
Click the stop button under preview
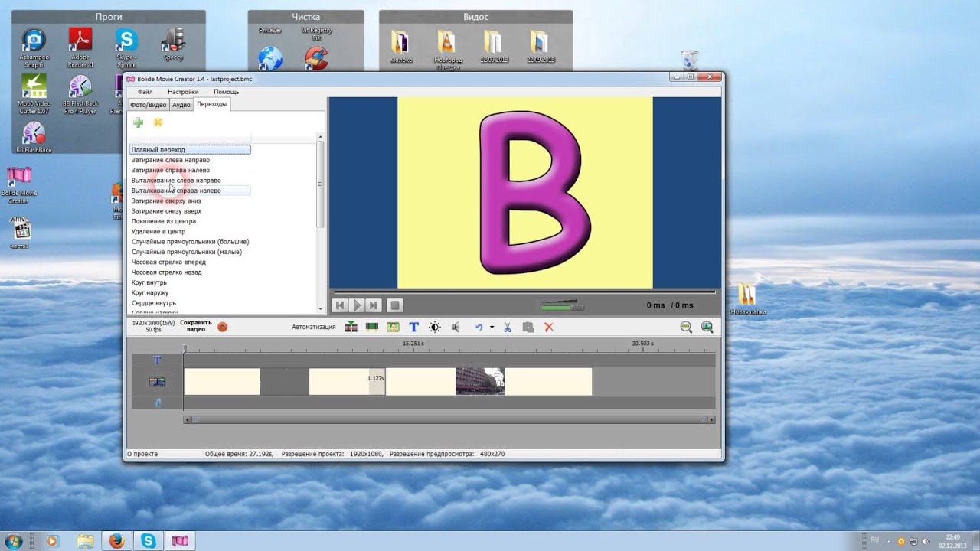(x=394, y=305)
